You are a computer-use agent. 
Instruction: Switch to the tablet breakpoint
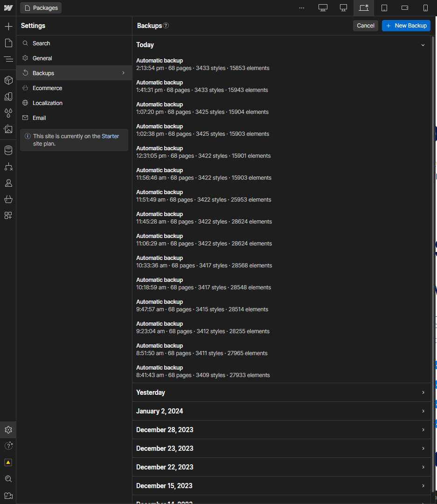point(384,8)
